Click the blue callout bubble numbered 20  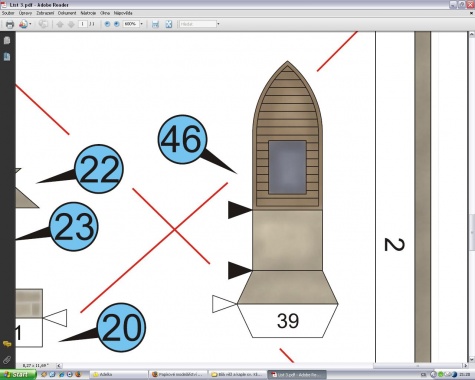coord(121,327)
